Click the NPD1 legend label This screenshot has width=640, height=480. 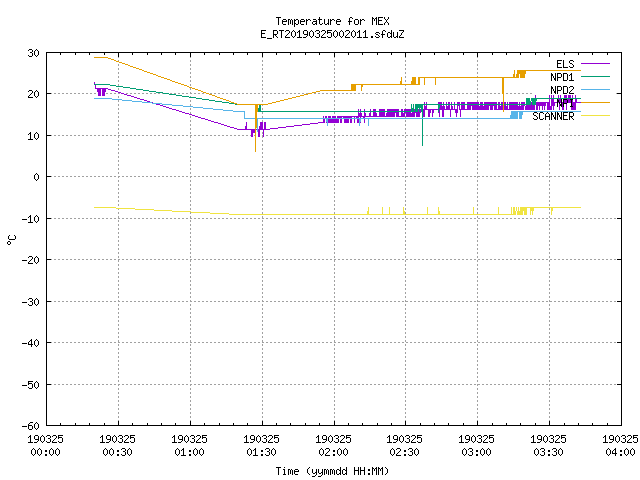tap(562, 77)
